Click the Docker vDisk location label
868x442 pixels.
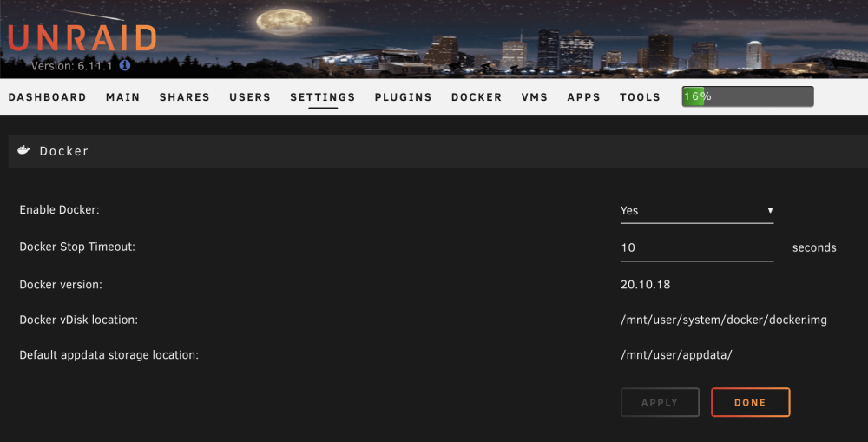pos(79,320)
